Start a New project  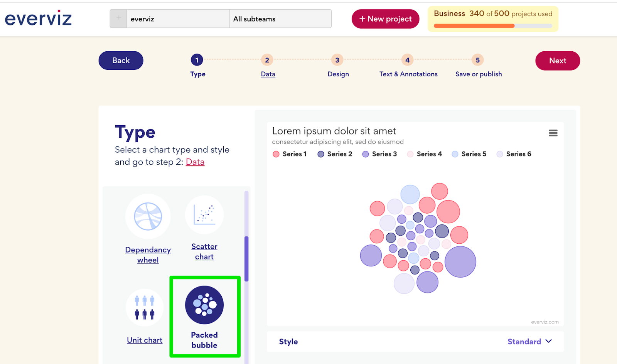click(x=385, y=19)
